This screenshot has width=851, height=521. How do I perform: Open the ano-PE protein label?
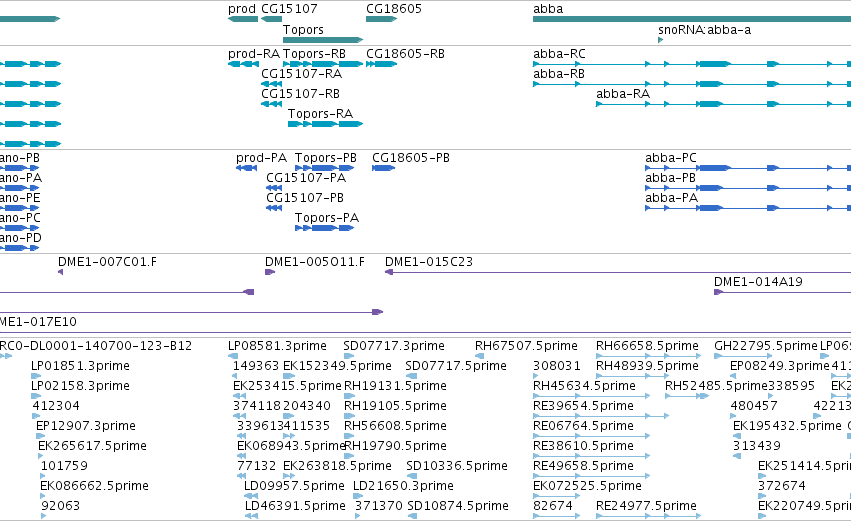click(x=20, y=198)
